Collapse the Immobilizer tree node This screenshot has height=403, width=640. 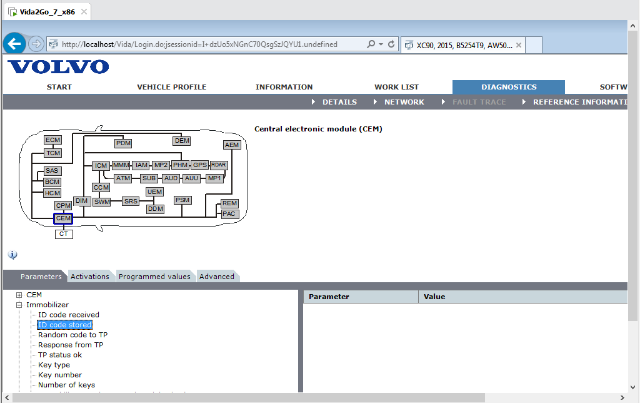pyautogui.click(x=19, y=305)
